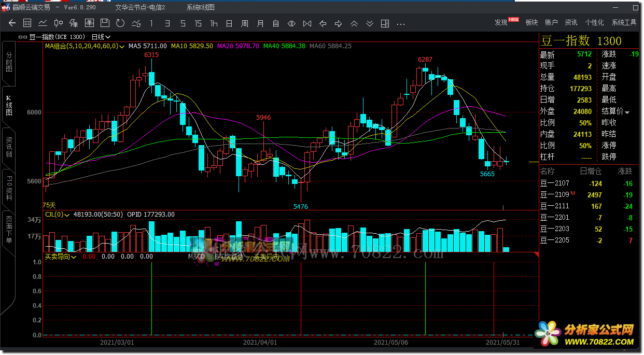Click the 豆一指数 1300 title
This screenshot has height=355, width=644.
point(581,41)
